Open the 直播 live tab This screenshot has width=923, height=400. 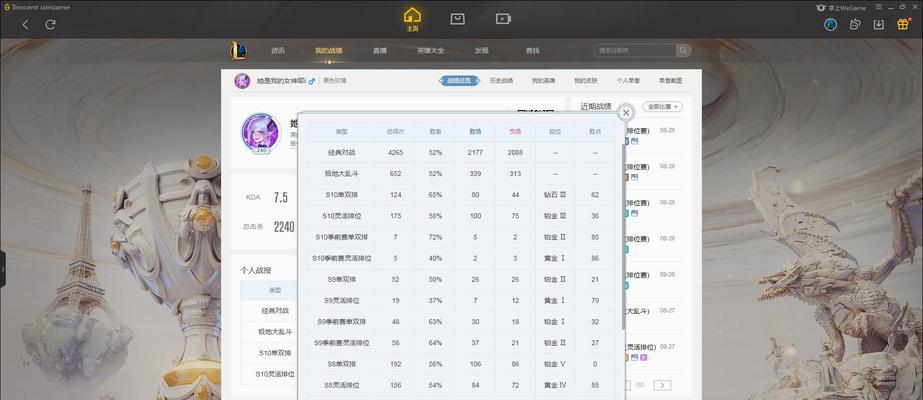tap(380, 51)
